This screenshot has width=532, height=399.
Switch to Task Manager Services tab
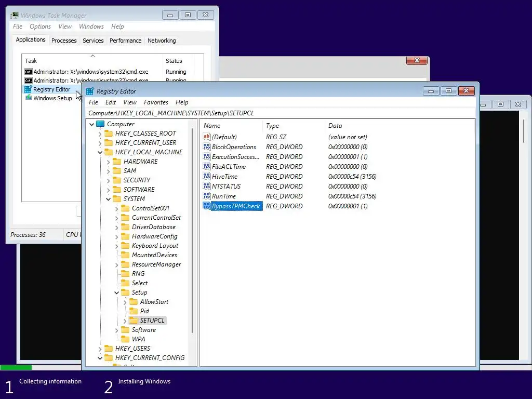coord(93,41)
